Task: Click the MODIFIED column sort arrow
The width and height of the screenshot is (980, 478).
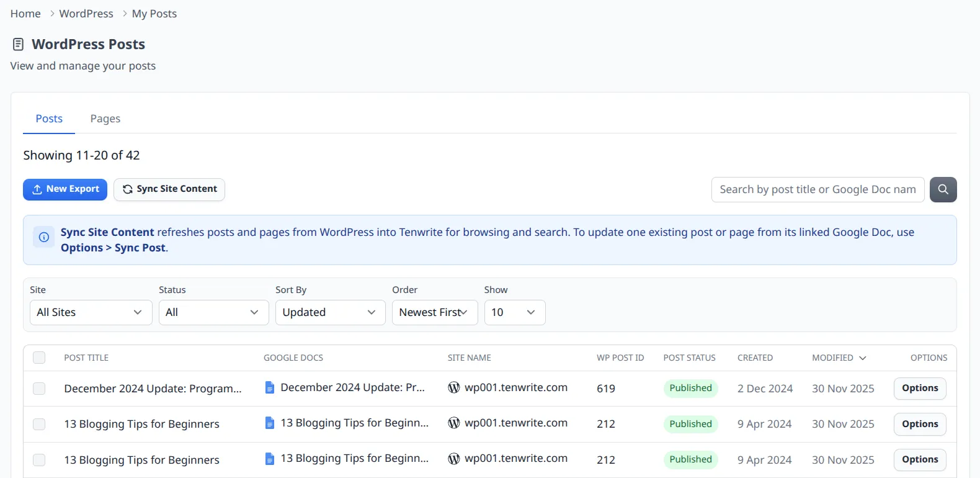Action: click(x=863, y=358)
